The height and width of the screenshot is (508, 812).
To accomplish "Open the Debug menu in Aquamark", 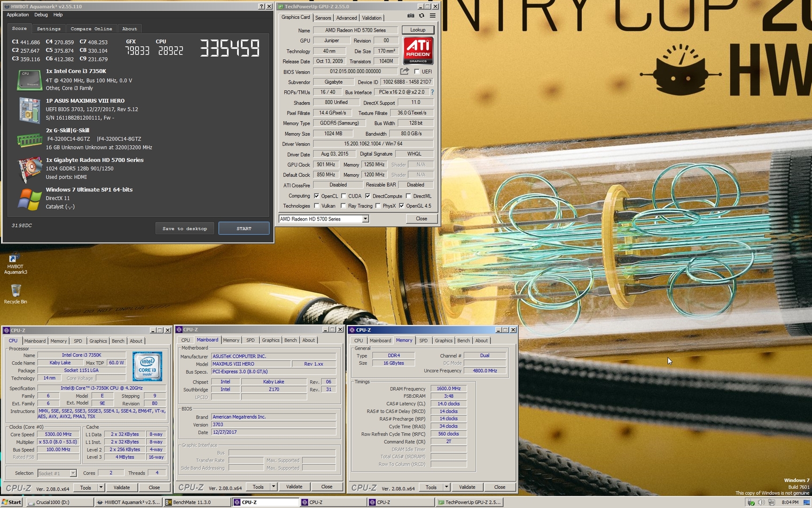I will (x=41, y=15).
